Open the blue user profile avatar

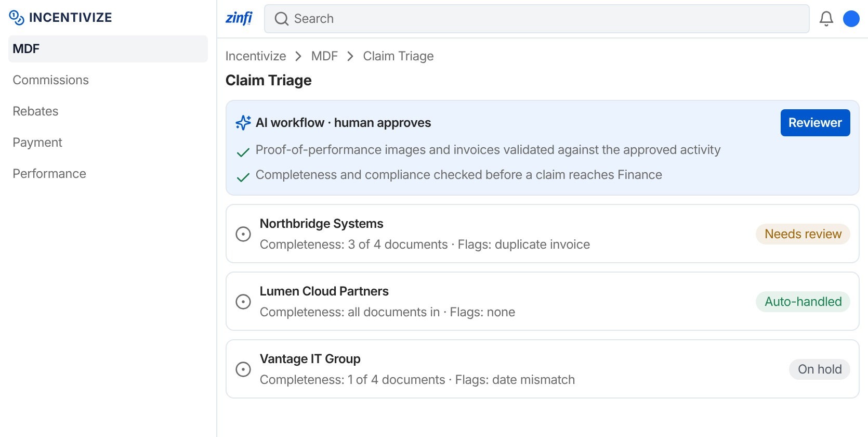[x=851, y=19]
